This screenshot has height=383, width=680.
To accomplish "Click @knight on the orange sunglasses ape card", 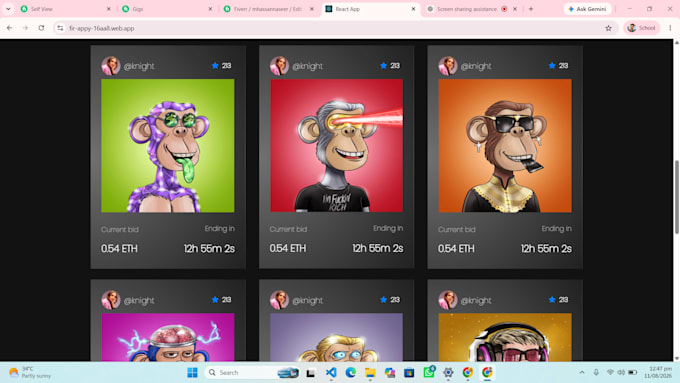I will point(476,66).
